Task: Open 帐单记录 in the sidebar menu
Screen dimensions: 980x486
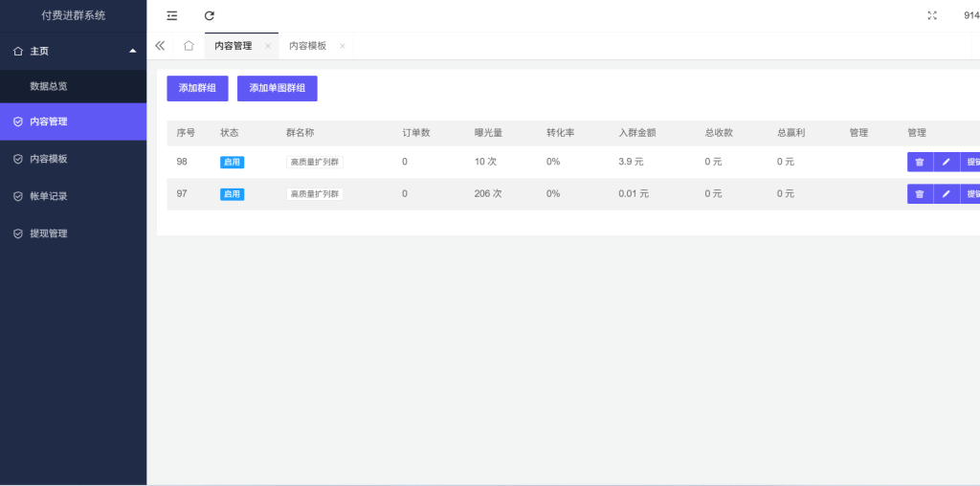Action: [x=49, y=196]
